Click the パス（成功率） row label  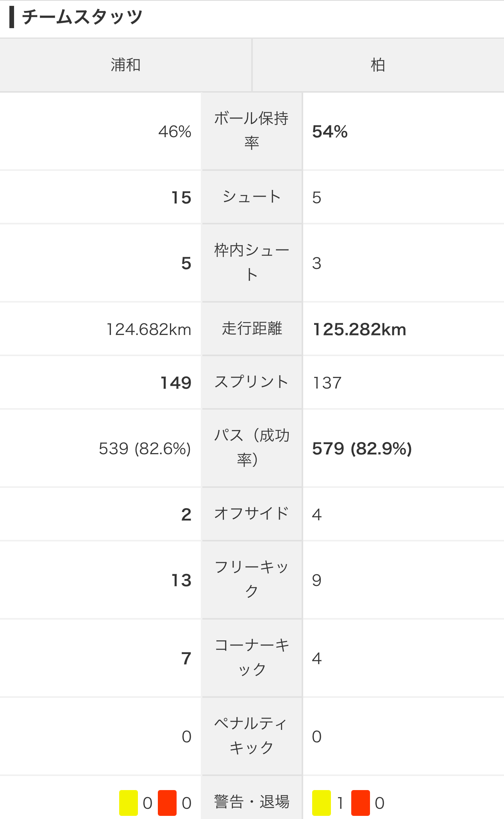[x=252, y=447]
